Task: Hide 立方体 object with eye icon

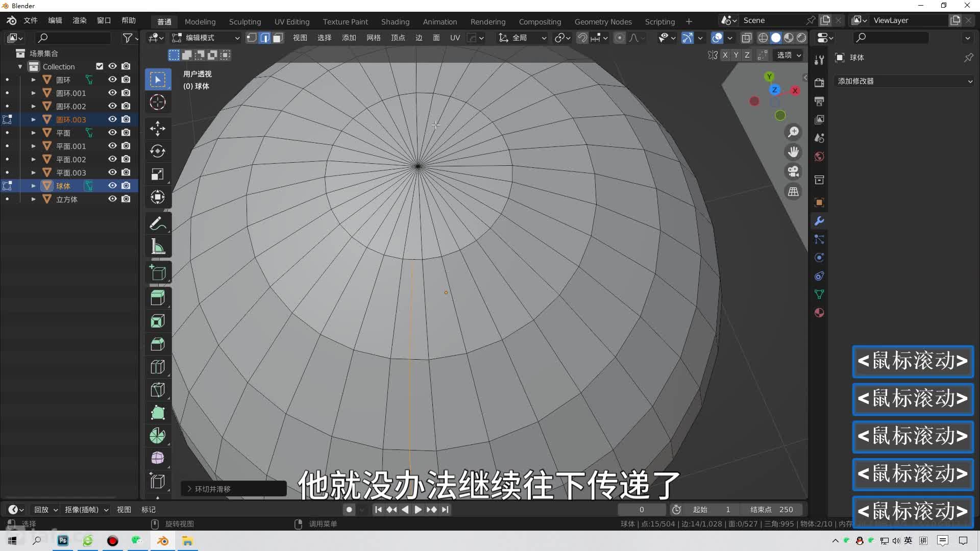Action: point(112,199)
